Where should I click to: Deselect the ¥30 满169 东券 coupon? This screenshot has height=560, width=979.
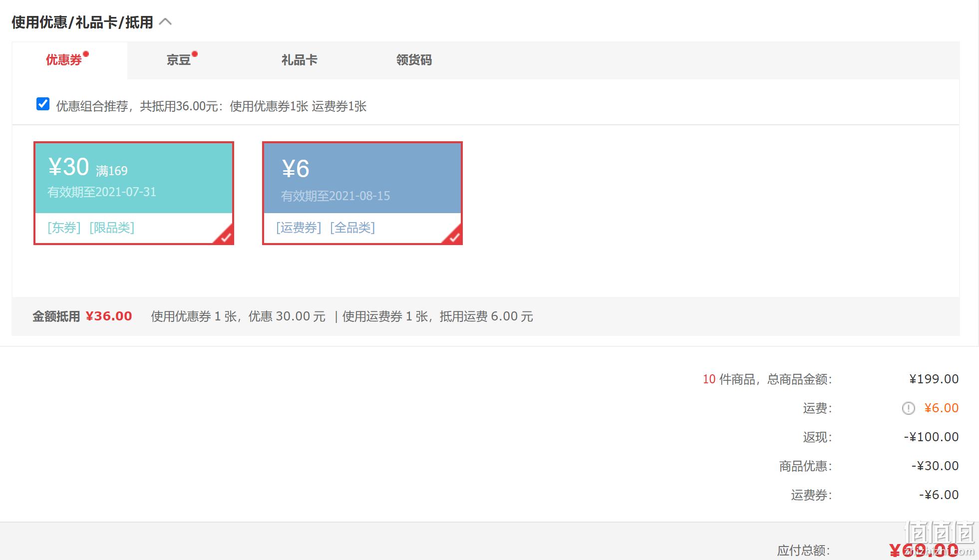click(134, 193)
